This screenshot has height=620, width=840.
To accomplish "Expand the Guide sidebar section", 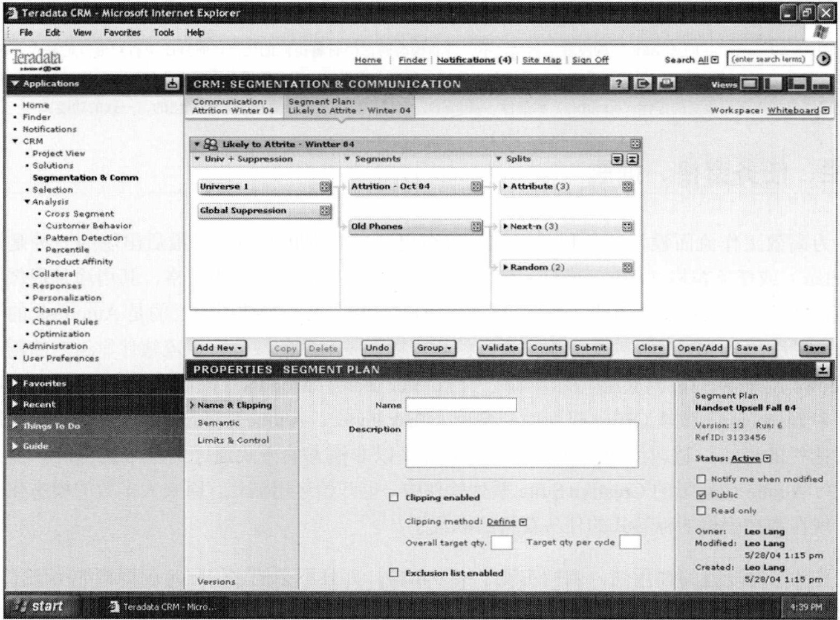I will click(15, 446).
